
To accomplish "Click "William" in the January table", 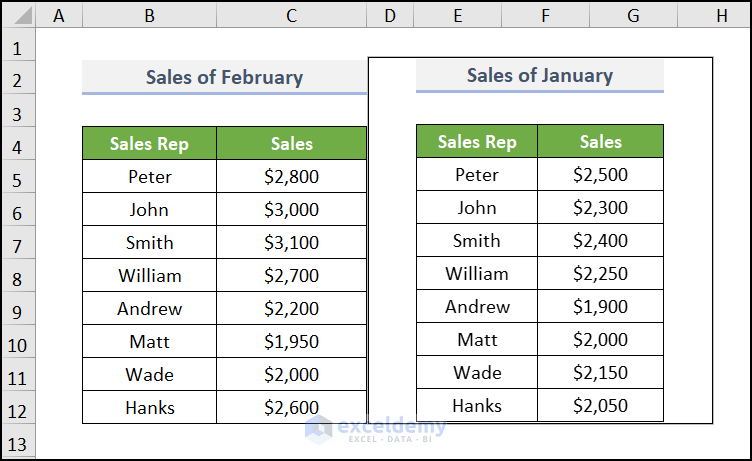I will (x=477, y=273).
